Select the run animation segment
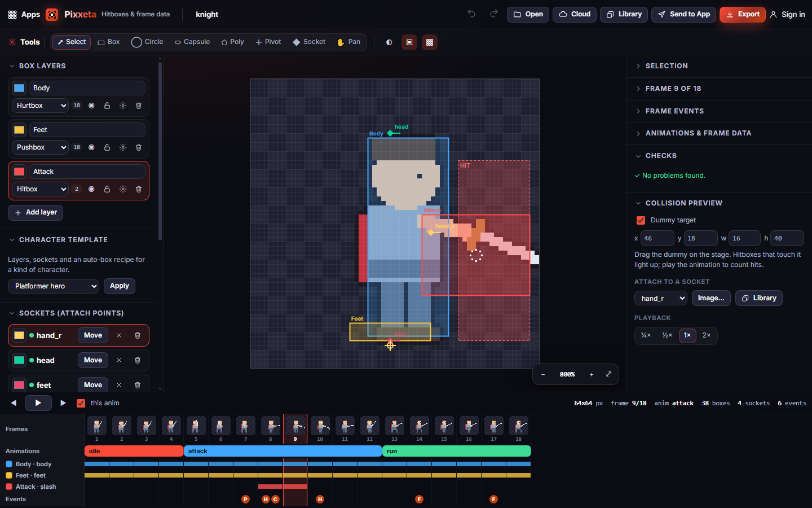The height and width of the screenshot is (508, 812). 457,451
